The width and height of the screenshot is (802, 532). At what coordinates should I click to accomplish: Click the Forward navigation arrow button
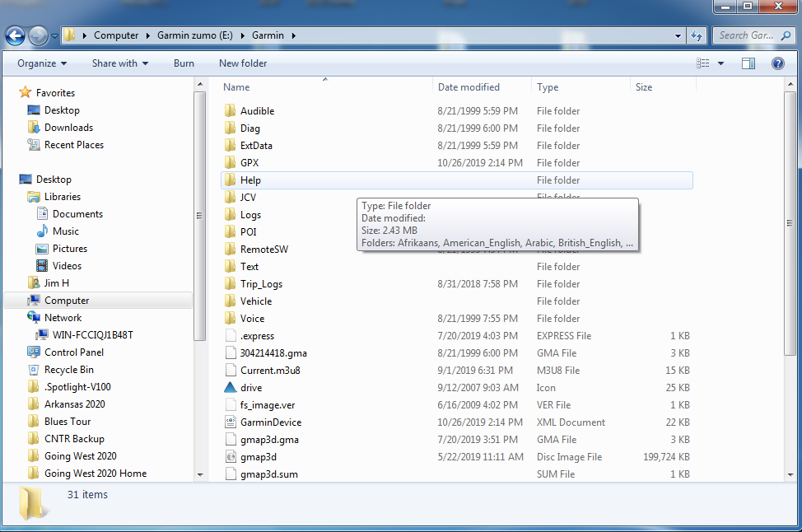point(38,35)
